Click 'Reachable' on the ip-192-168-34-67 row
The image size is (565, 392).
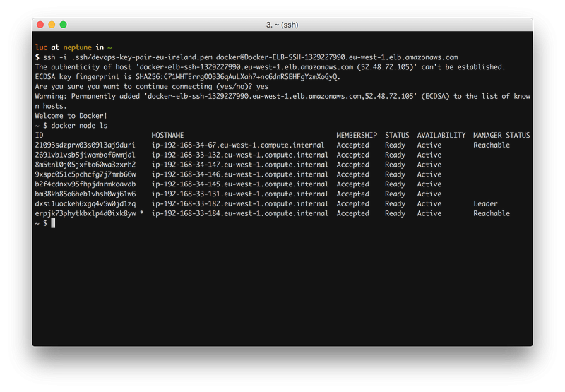492,145
